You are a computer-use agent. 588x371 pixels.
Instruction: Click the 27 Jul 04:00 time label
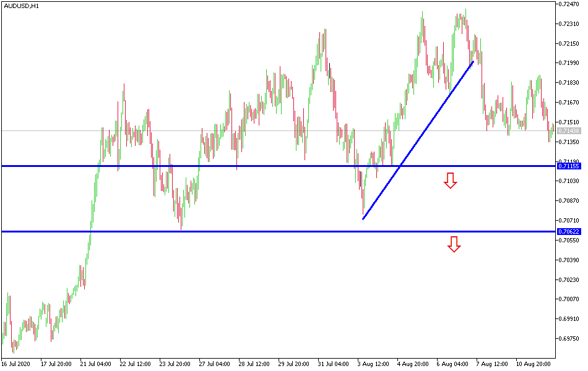point(215,364)
